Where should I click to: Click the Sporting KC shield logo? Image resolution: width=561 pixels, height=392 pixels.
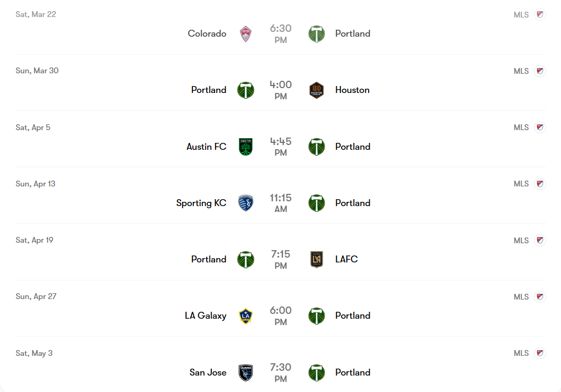point(245,203)
